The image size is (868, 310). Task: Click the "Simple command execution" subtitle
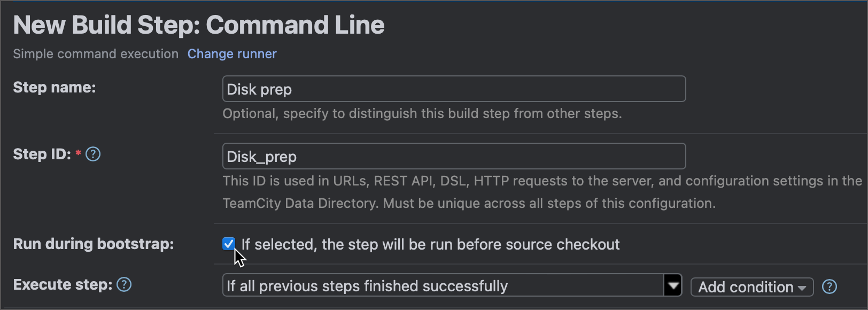96,54
